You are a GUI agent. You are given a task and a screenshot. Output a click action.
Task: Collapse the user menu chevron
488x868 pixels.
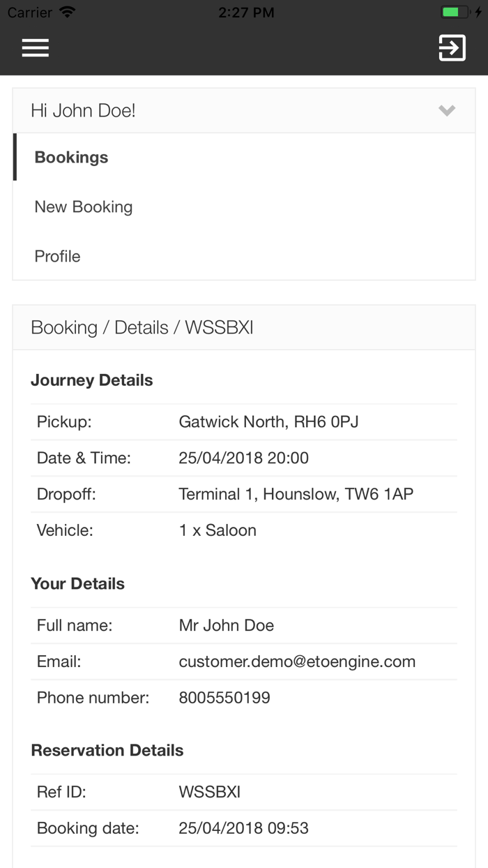click(x=447, y=110)
